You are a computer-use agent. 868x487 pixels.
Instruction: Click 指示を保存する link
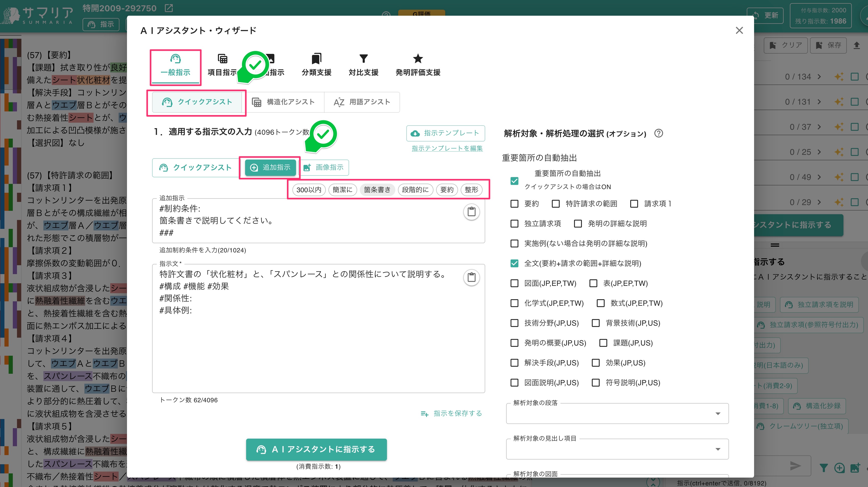click(451, 414)
